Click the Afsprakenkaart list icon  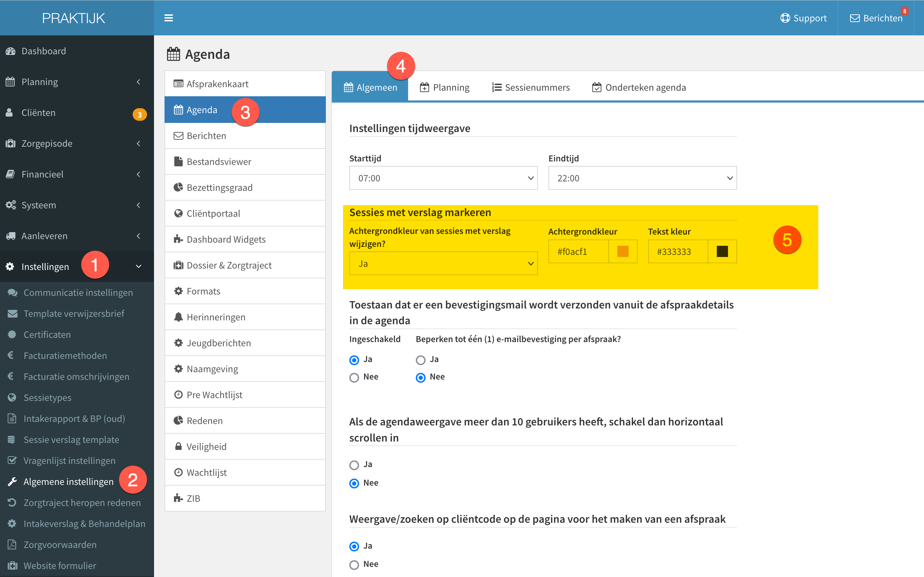pyautogui.click(x=178, y=84)
